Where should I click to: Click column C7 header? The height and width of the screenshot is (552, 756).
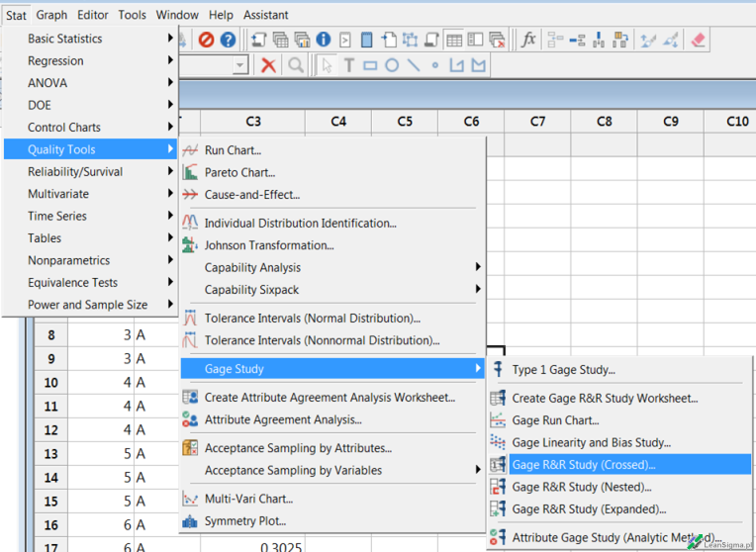537,122
